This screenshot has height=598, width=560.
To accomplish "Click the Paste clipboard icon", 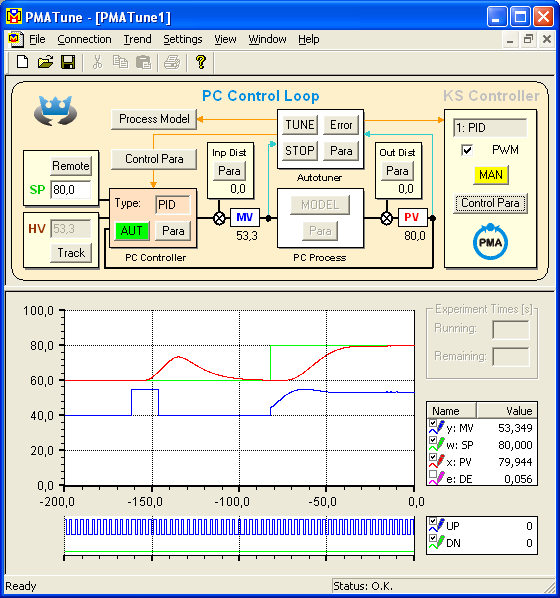I will coord(143,62).
